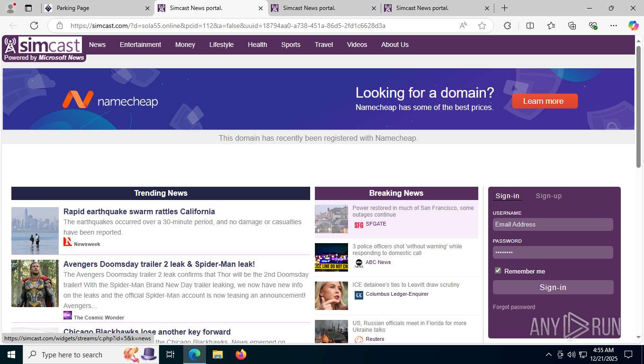
Task: Open Money menu item
Action: 185,45
